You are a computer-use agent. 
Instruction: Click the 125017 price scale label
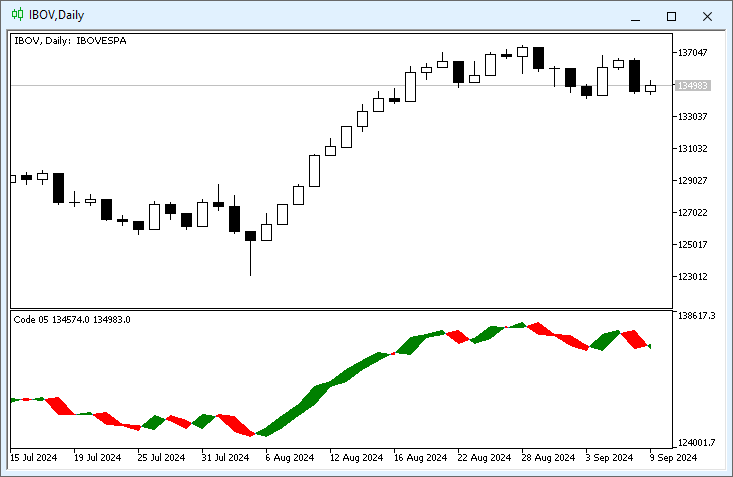(x=692, y=245)
